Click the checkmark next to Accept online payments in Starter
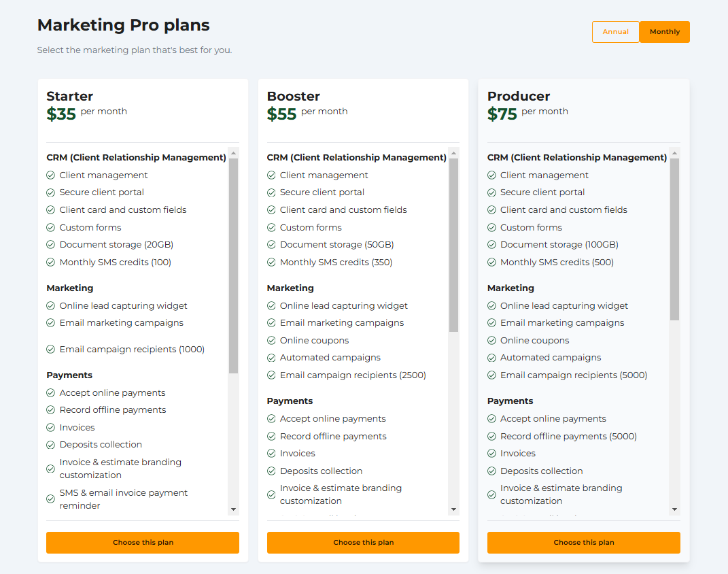 50,392
